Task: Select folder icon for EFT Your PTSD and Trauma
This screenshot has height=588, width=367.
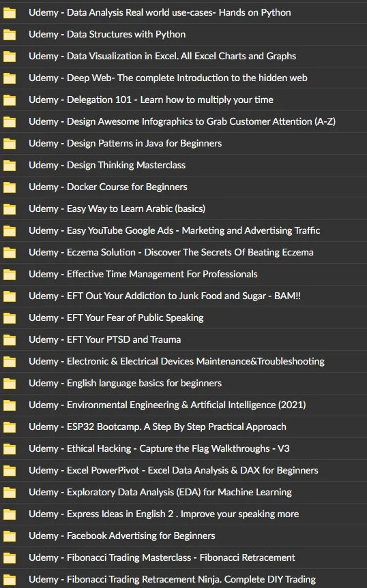Action: coord(10,340)
